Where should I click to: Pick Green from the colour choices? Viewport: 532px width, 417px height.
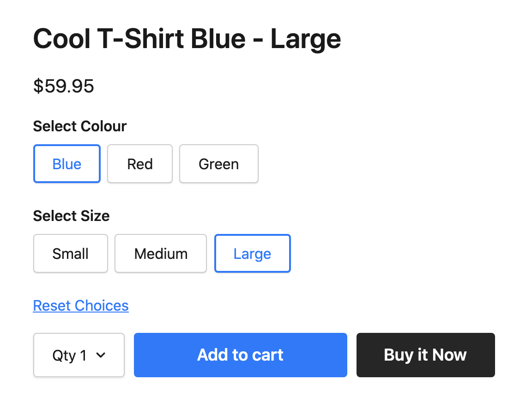pyautogui.click(x=218, y=164)
